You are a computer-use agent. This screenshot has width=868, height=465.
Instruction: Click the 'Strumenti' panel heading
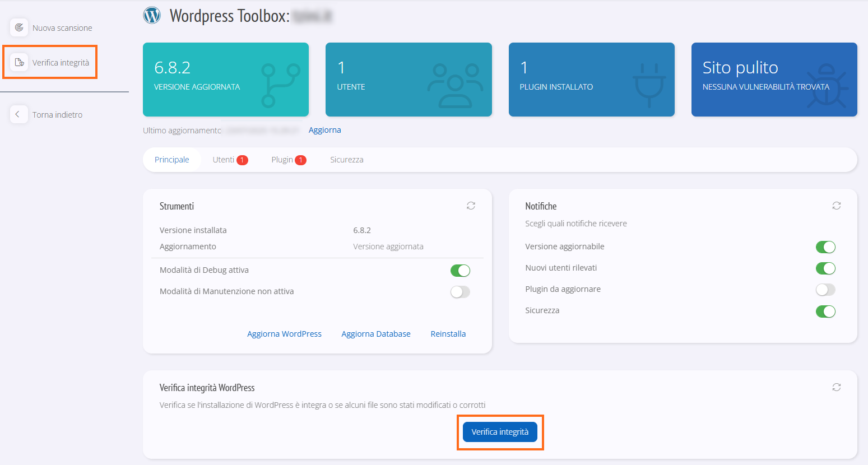click(x=177, y=206)
